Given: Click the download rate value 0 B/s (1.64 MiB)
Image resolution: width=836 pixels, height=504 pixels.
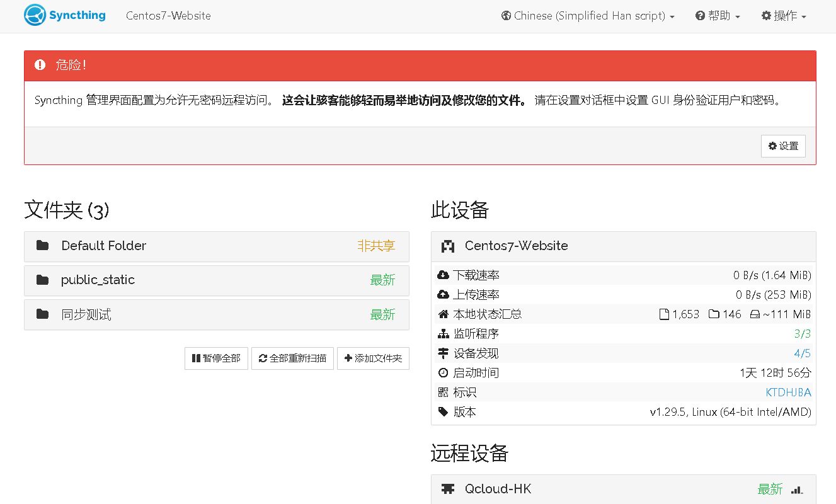Looking at the screenshot, I should 772,275.
